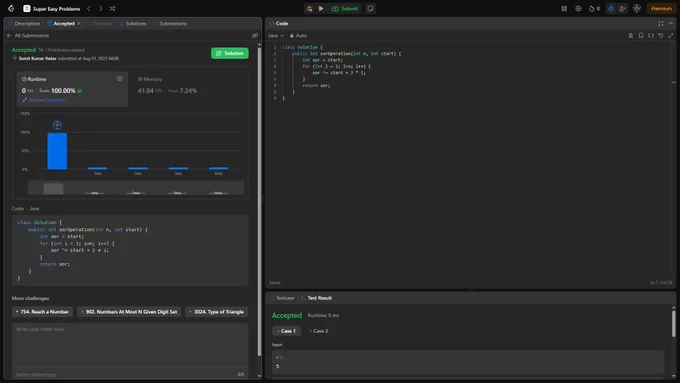Click the bookmark icon in editor toolbar
This screenshot has height=383, width=680.
tap(641, 36)
